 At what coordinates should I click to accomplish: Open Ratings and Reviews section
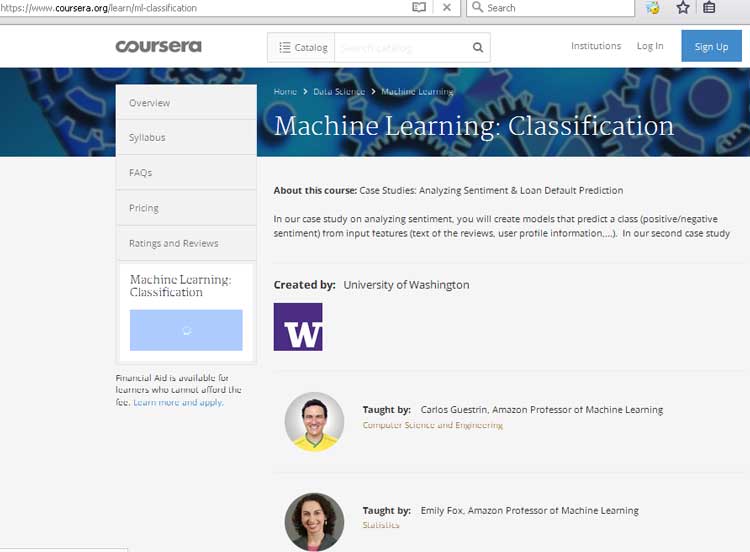pyautogui.click(x=186, y=243)
